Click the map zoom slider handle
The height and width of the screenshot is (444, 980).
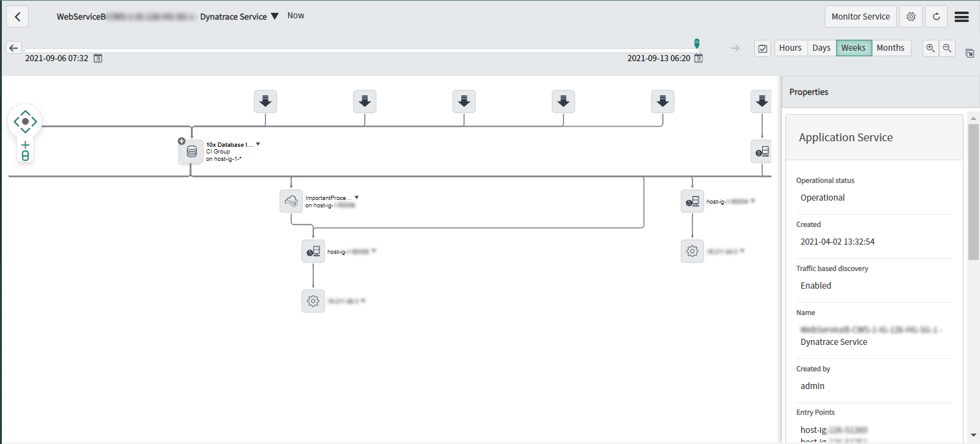pos(25,156)
